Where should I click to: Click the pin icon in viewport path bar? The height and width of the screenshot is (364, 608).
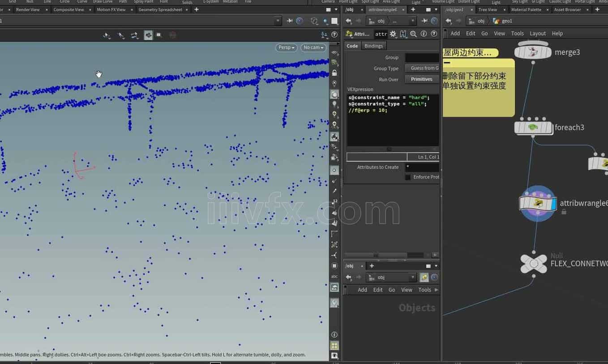point(289,21)
